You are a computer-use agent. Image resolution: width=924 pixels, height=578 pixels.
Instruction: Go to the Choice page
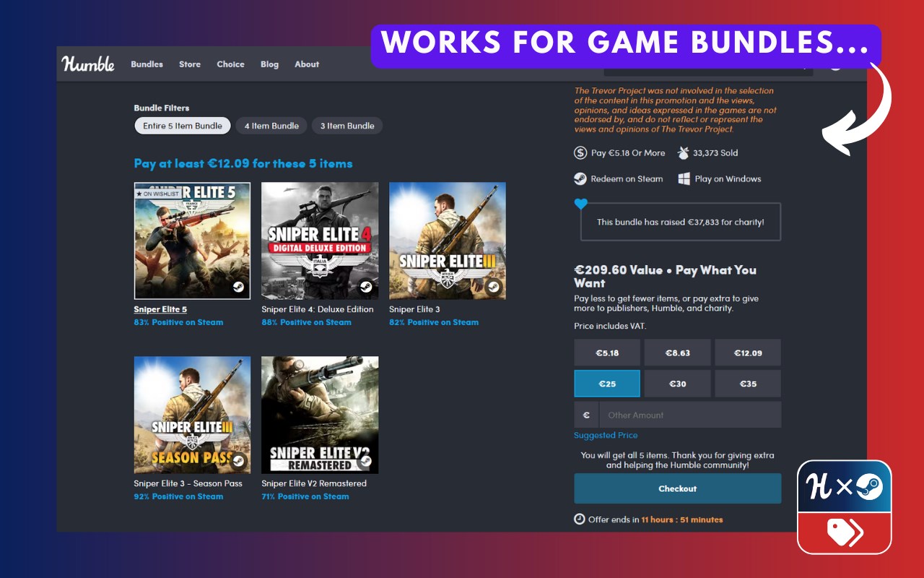point(230,64)
